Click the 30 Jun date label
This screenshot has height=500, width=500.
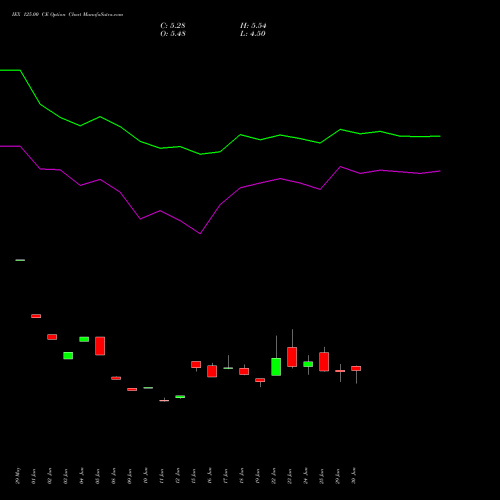click(354, 476)
